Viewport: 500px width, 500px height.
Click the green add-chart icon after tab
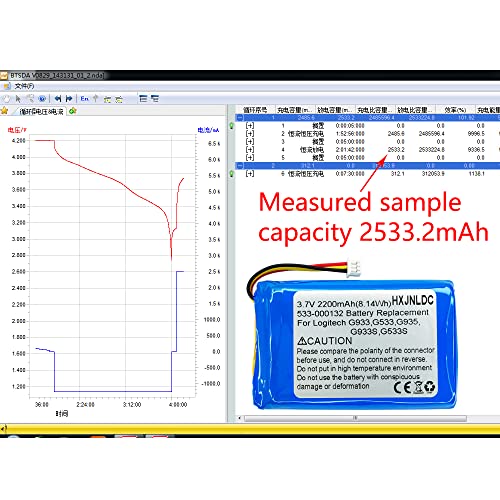(73, 111)
